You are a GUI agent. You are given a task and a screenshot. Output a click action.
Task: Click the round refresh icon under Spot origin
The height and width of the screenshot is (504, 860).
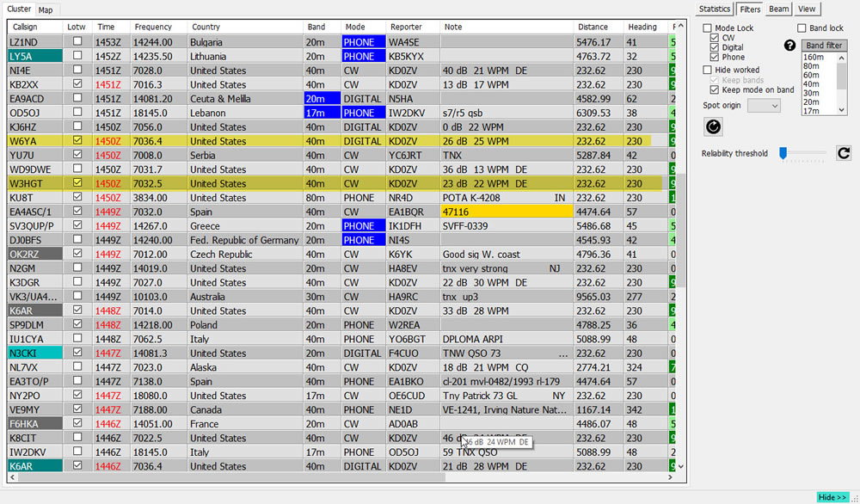tap(713, 126)
